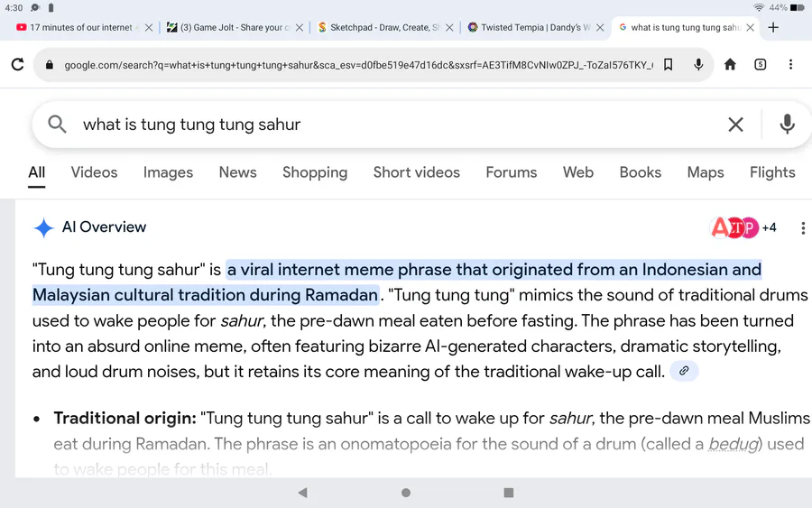This screenshot has width=812, height=508.
Task: Clear the search query with the X
Action: coord(735,125)
